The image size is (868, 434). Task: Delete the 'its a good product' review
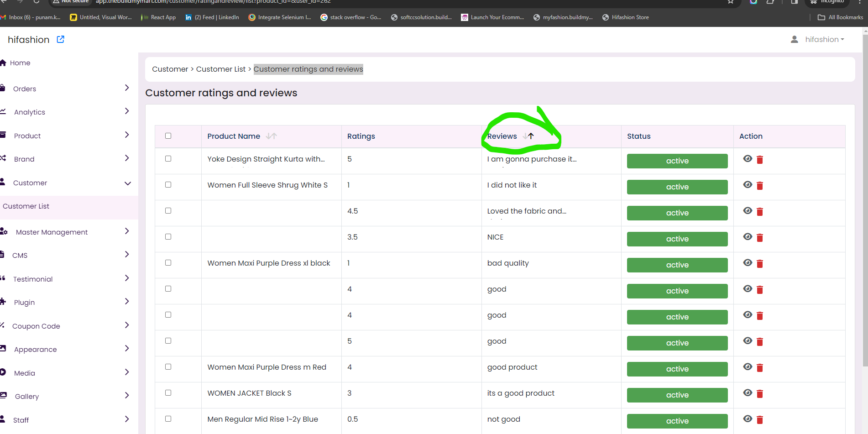(x=760, y=394)
